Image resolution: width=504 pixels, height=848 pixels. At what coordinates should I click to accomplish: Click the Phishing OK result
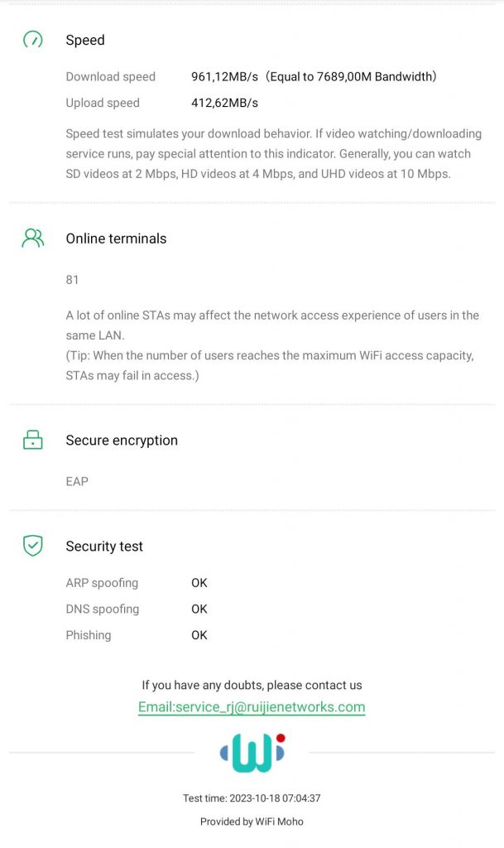click(199, 636)
